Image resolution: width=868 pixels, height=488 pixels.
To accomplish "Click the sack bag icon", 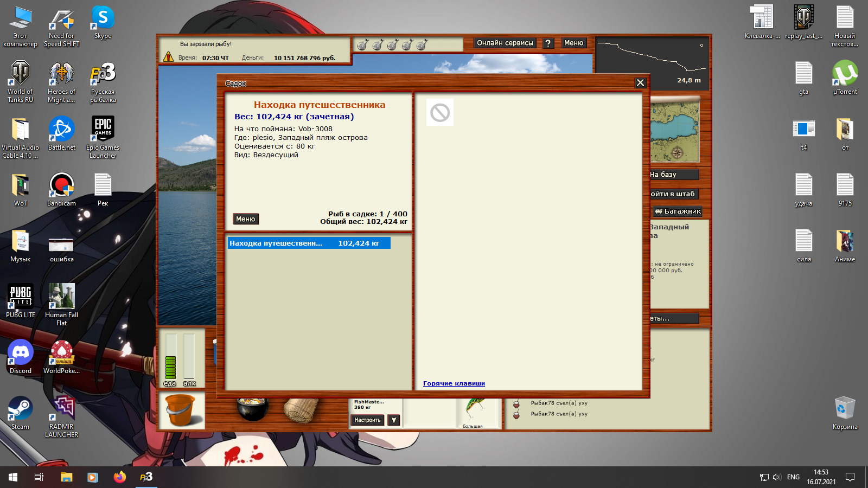I will pyautogui.click(x=301, y=410).
